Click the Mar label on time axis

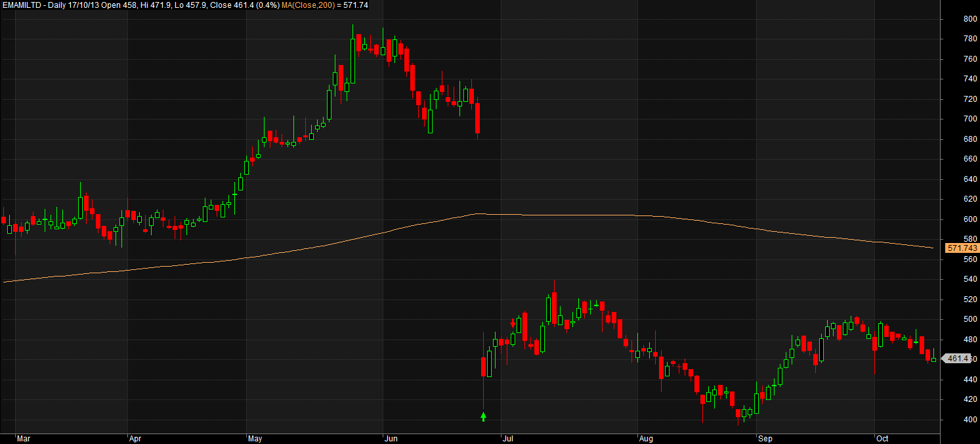click(23, 437)
